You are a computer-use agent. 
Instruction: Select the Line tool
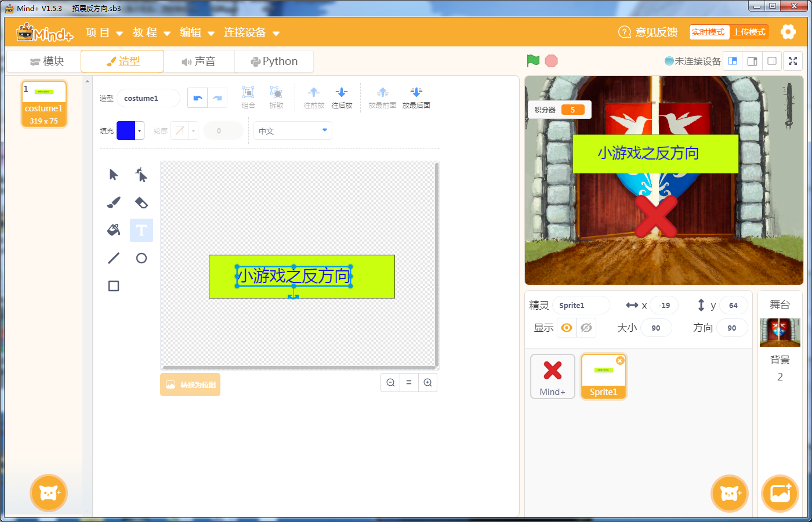(x=114, y=258)
